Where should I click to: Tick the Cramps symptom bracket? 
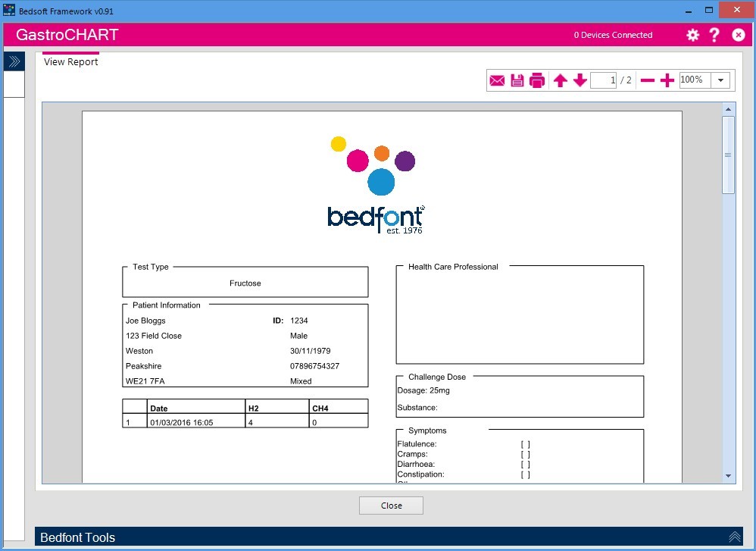(526, 455)
